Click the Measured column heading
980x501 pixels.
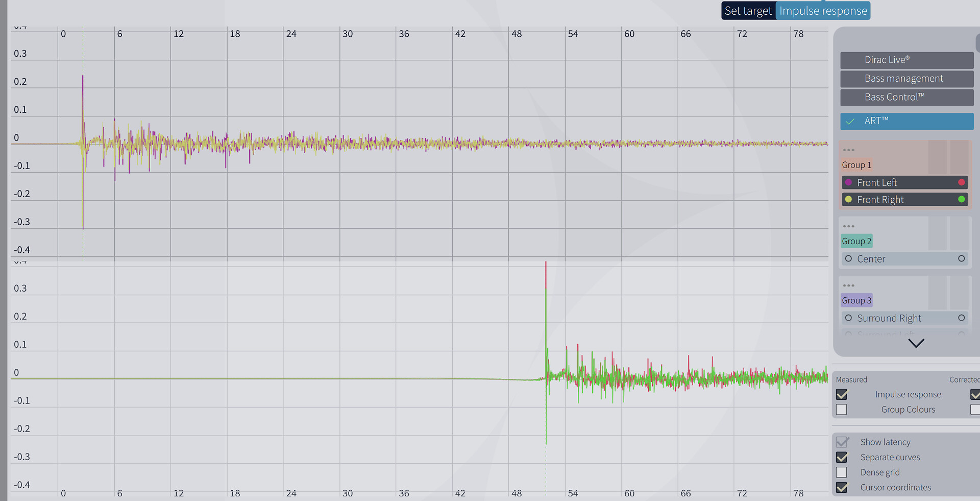[851, 379]
